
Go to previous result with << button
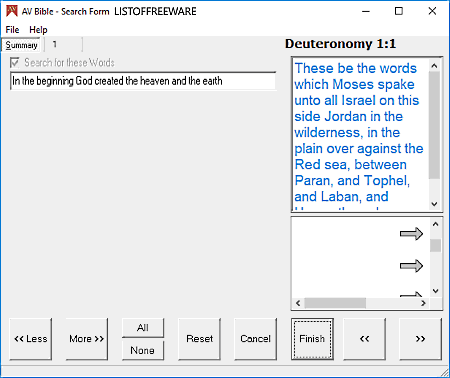tap(365, 339)
